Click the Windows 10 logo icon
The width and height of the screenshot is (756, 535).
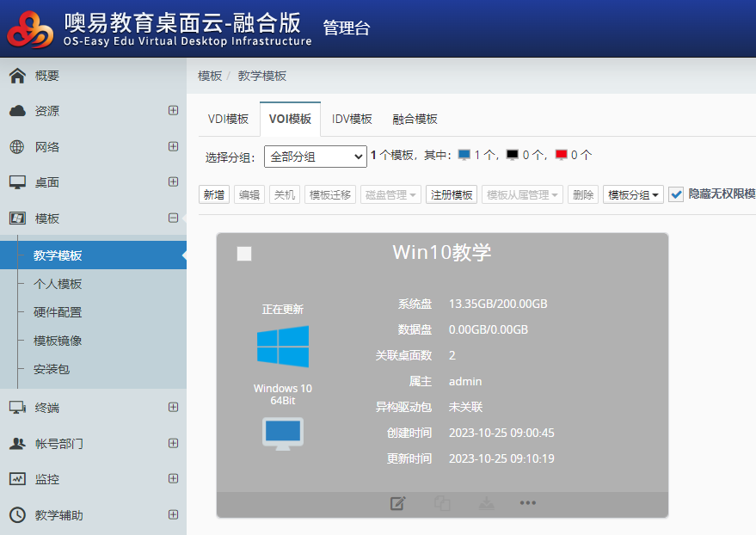coord(283,347)
